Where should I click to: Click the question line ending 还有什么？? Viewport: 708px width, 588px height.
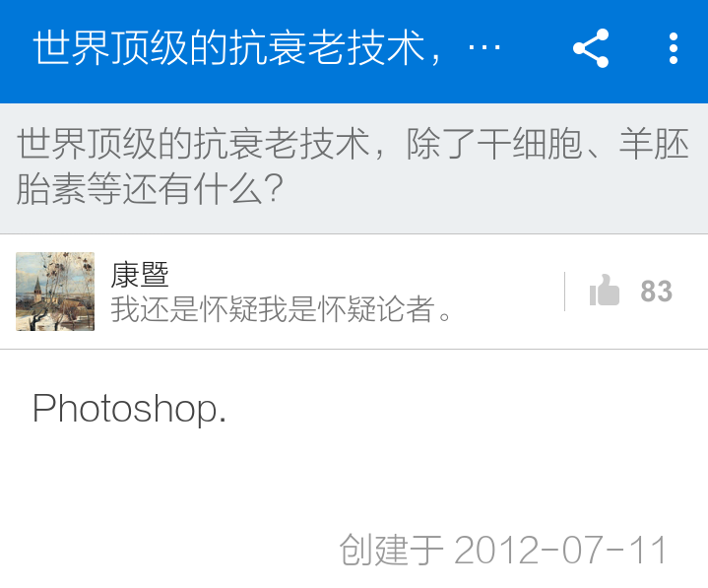tap(150, 188)
